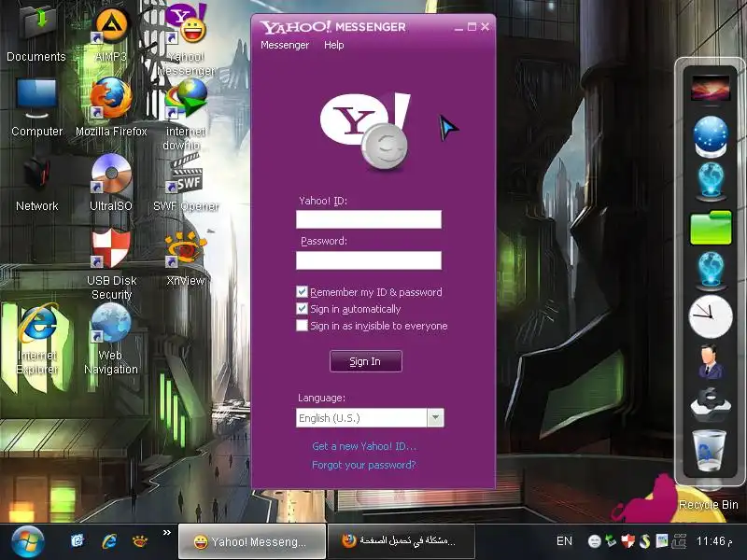747x560 pixels.
Task: Uncheck Remember my ID & password
Action: 302,291
